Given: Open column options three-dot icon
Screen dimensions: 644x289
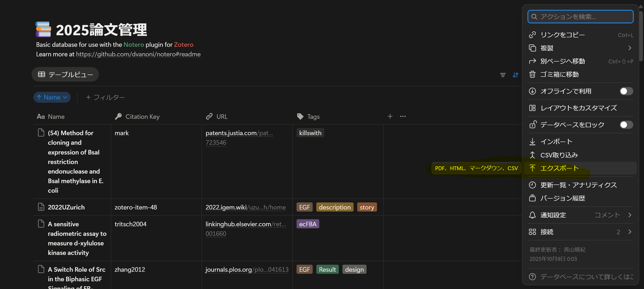Looking at the screenshot, I should pyautogui.click(x=402, y=117).
